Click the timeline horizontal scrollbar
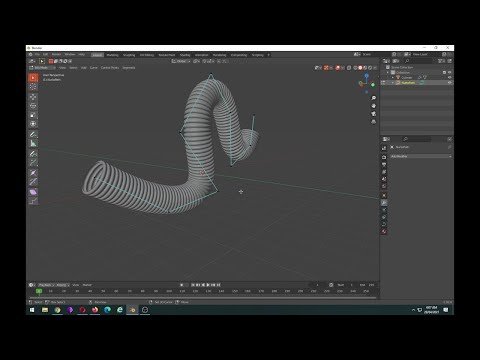 203,298
